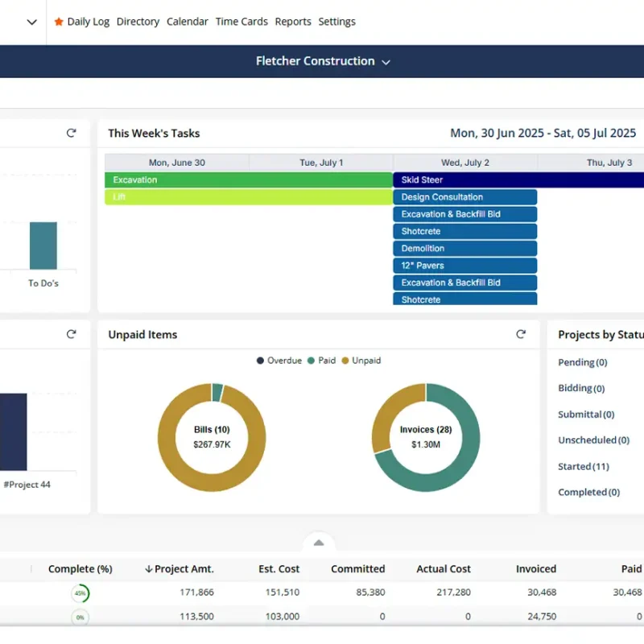Sort by Complete (%) column

pos(80,569)
